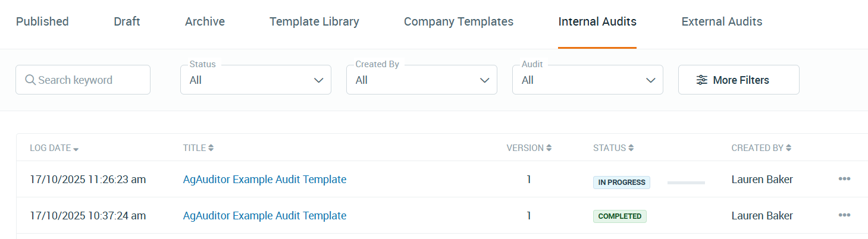Open the 10:37:24 am AgAuditor audit link
The width and height of the screenshot is (868, 239).
264,216
